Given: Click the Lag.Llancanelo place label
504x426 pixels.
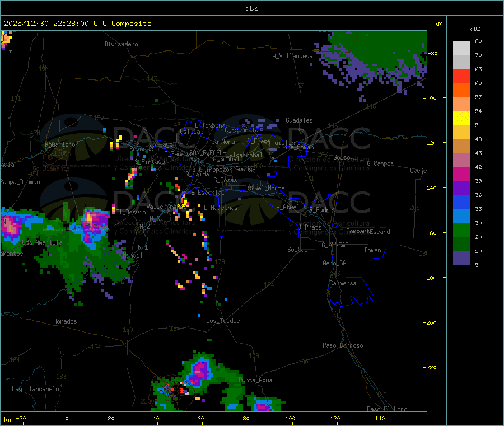Looking at the screenshot, I should click(36, 389).
